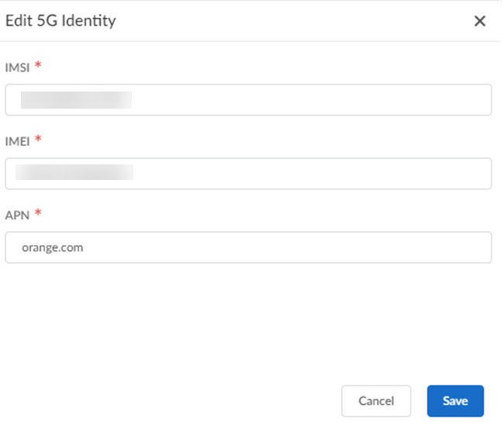Select the blurred IMEI number text

coord(74,172)
